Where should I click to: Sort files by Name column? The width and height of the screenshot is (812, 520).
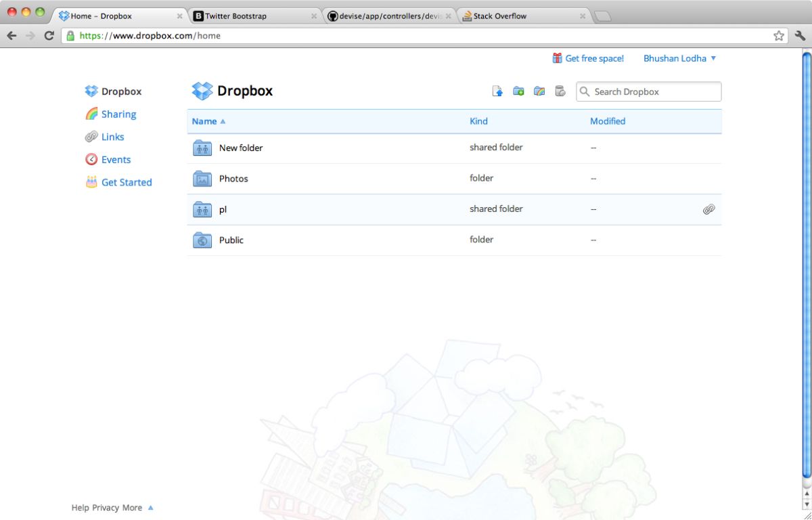click(208, 121)
